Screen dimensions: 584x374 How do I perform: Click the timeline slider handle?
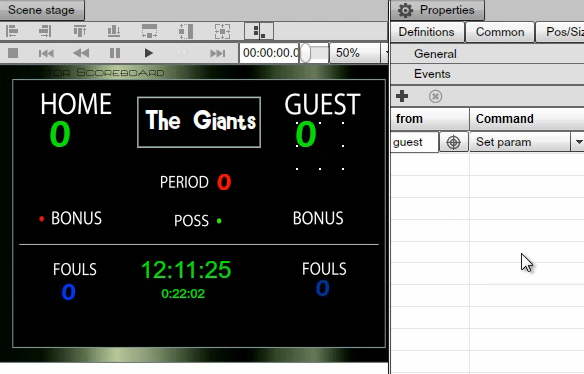[305, 53]
